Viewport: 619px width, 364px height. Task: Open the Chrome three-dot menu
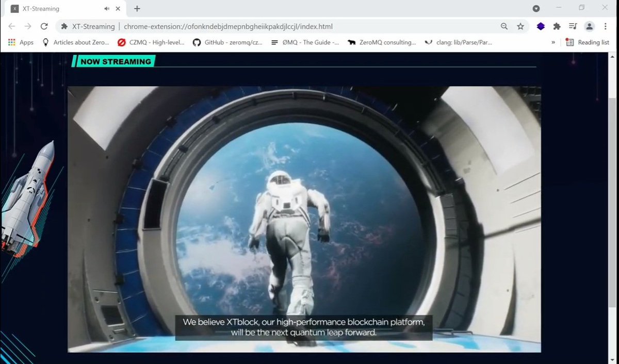(605, 26)
